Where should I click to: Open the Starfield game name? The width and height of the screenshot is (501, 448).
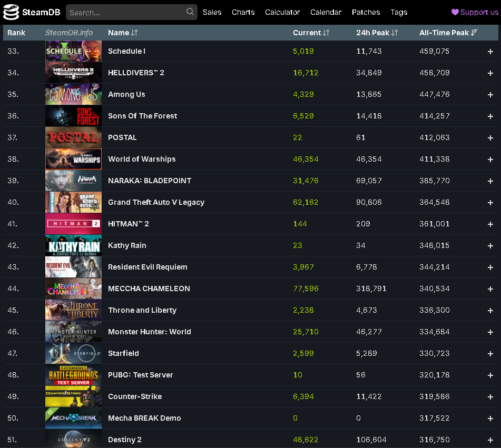(123, 353)
